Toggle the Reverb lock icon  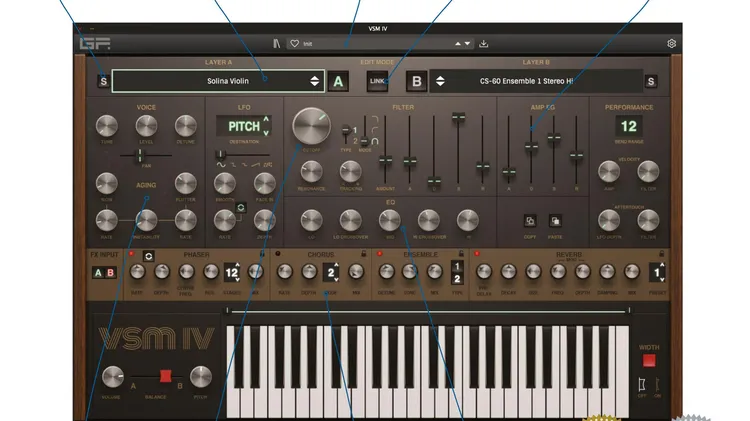[662, 254]
